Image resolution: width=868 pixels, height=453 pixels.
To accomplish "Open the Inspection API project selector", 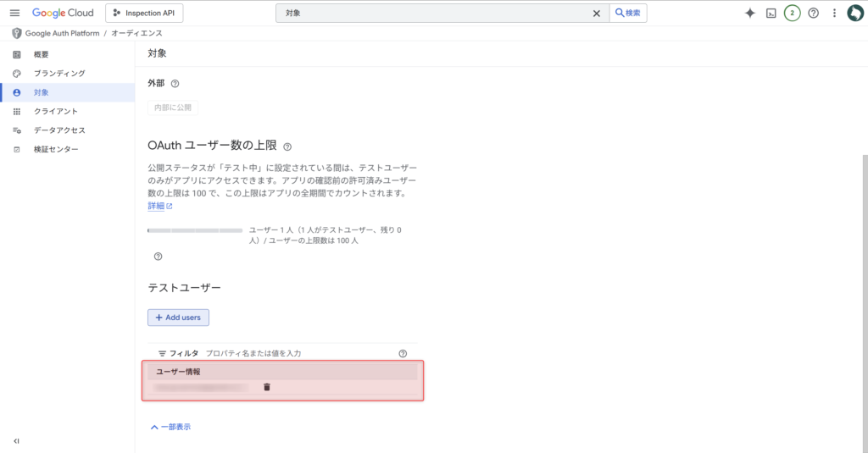I will pyautogui.click(x=144, y=13).
